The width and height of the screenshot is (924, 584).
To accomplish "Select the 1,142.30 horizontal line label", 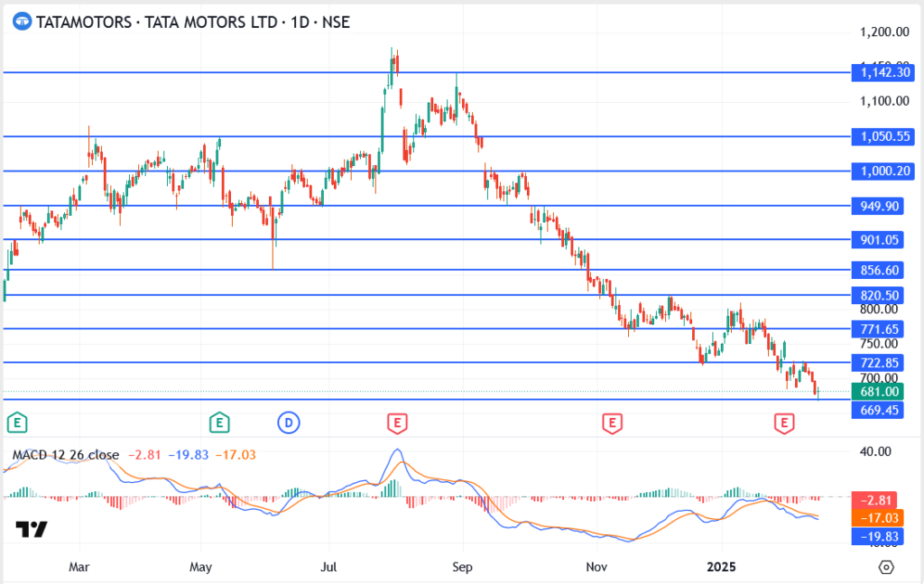I will pos(880,72).
